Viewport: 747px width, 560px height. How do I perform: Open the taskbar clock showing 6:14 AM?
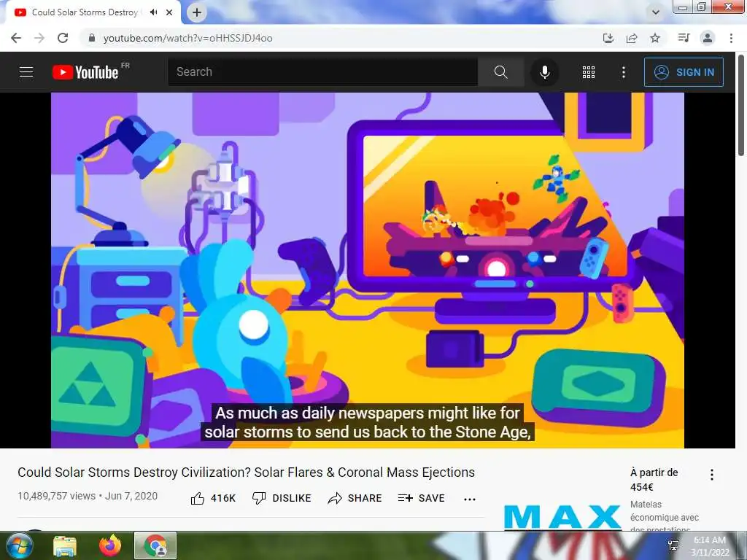710,545
